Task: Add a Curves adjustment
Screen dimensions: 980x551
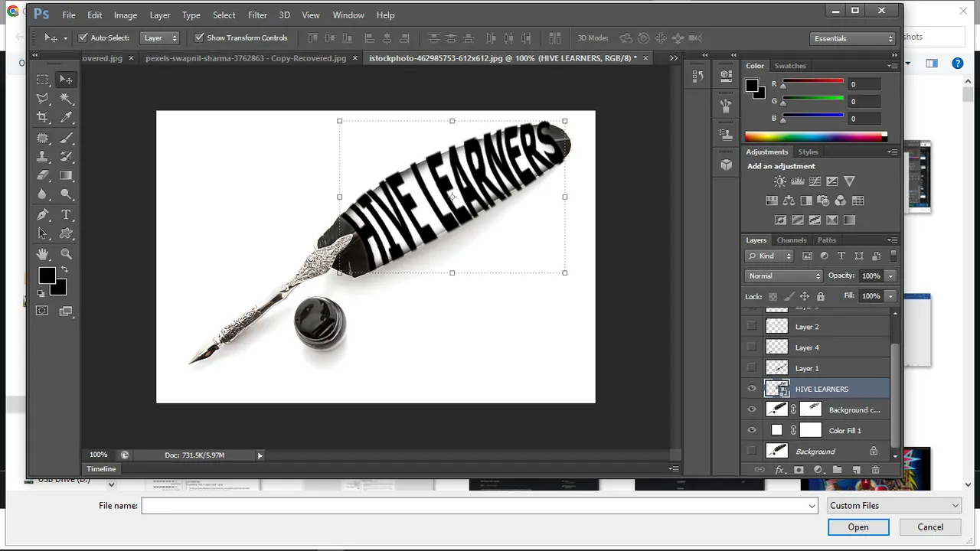Action: point(815,181)
